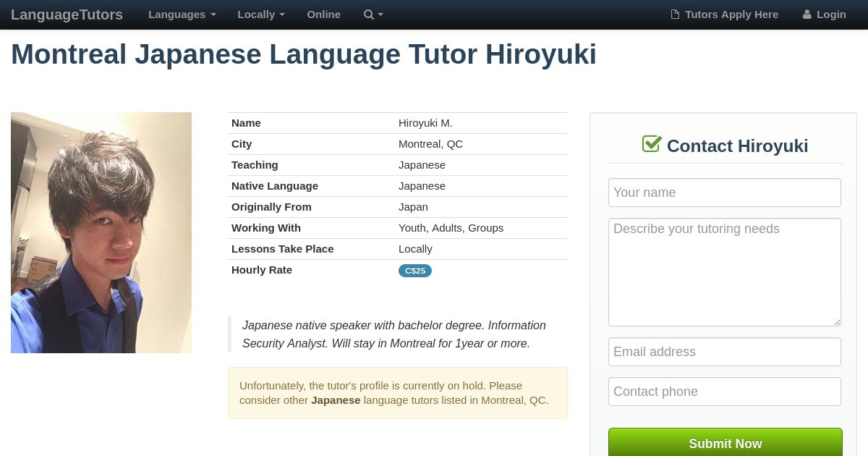868x456 pixels.
Task: Expand the Languages dropdown menu
Action: click(182, 14)
